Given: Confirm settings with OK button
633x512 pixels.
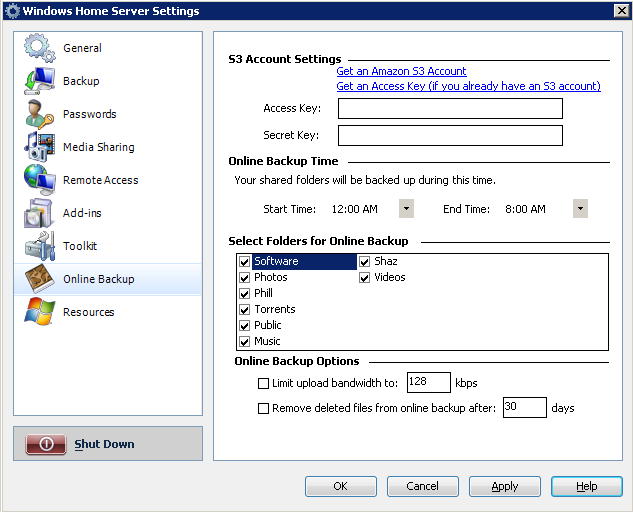Looking at the screenshot, I should tap(341, 486).
